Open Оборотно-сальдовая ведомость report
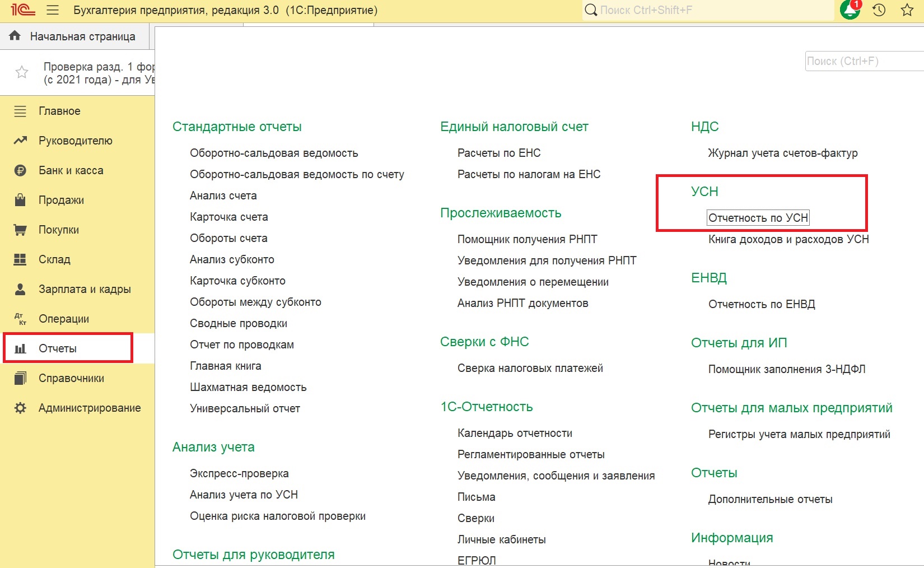Viewport: 924px width, 568px height. (274, 153)
